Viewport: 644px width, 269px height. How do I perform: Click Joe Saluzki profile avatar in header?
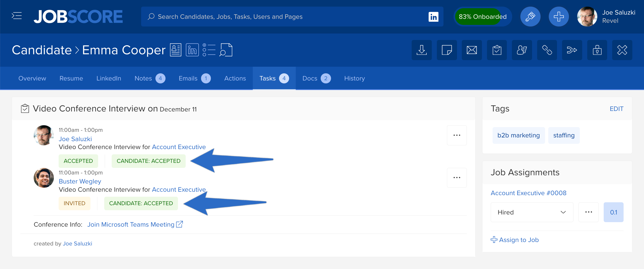(x=587, y=16)
